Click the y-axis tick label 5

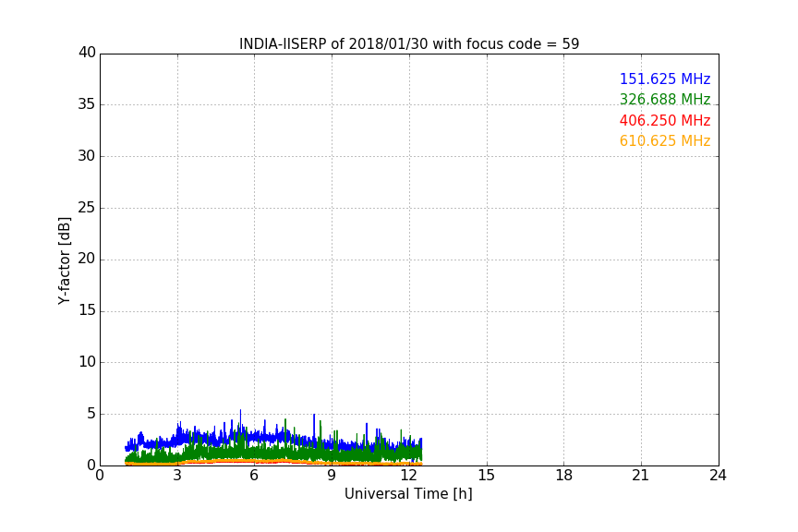coord(91,414)
